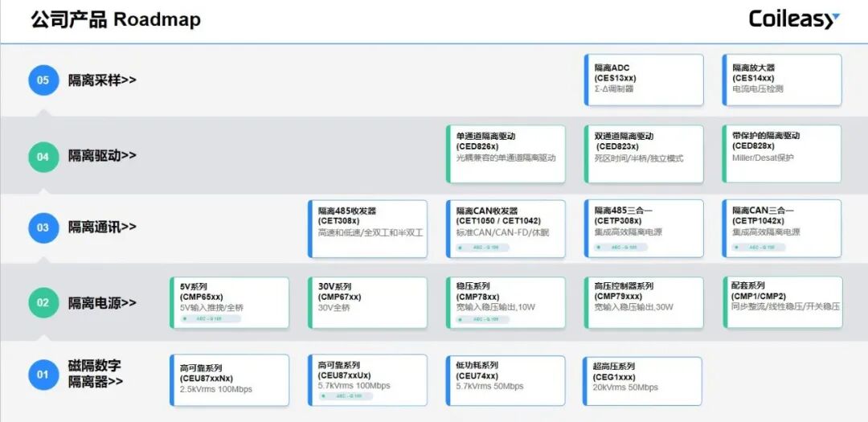Select the 配套系列 (CMP1/CMP2) card
The height and width of the screenshot is (422, 868).
782,303
